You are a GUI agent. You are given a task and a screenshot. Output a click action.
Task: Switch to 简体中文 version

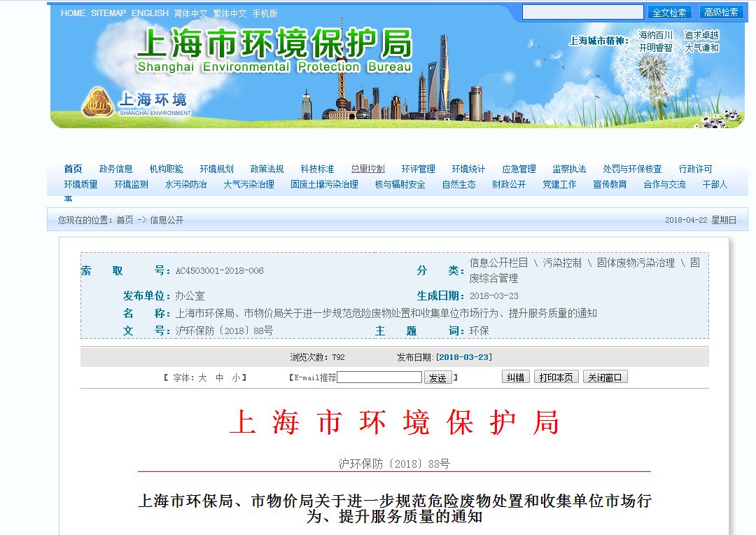(x=190, y=13)
